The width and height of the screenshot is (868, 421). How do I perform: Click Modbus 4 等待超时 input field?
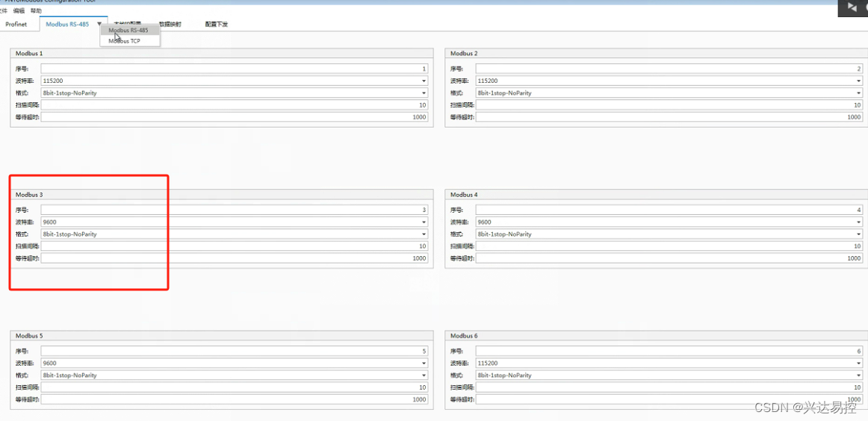click(669, 258)
